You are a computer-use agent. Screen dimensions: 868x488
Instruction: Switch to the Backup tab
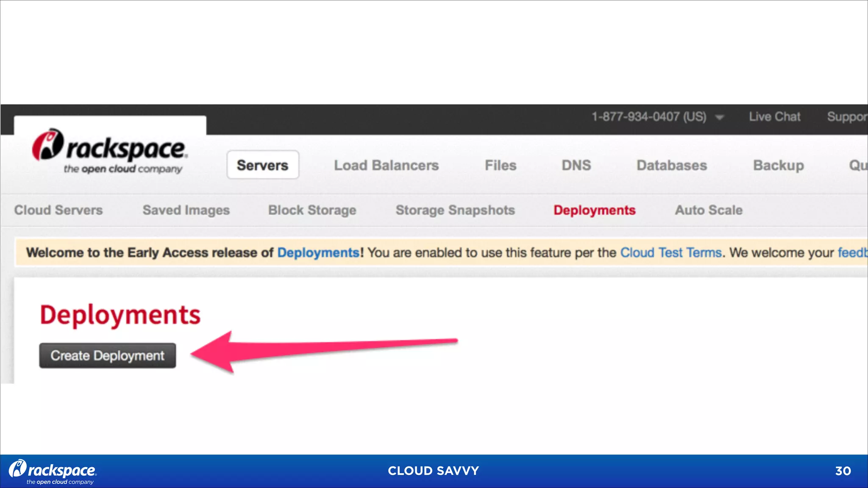tap(778, 165)
